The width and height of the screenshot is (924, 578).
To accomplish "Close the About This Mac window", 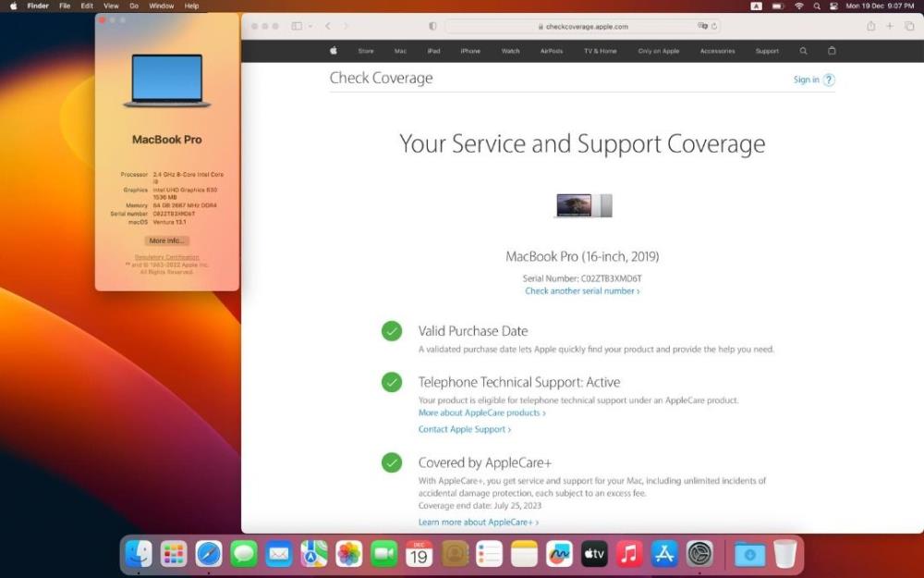I will tap(102, 20).
